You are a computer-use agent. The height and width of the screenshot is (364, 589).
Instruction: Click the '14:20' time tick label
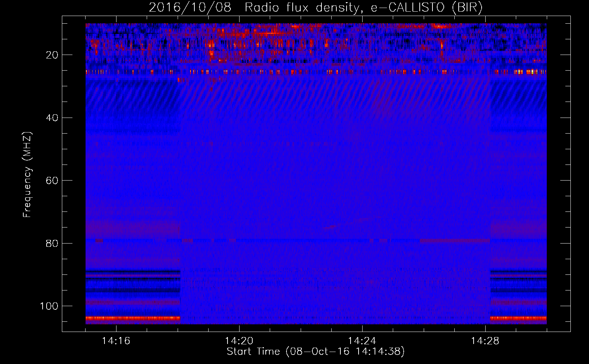pyautogui.click(x=239, y=341)
